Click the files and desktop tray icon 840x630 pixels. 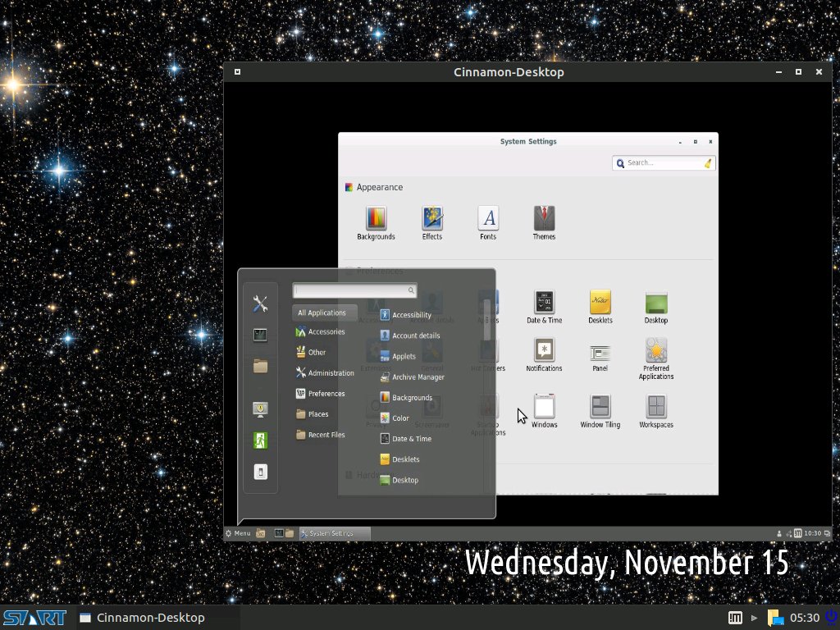click(774, 618)
